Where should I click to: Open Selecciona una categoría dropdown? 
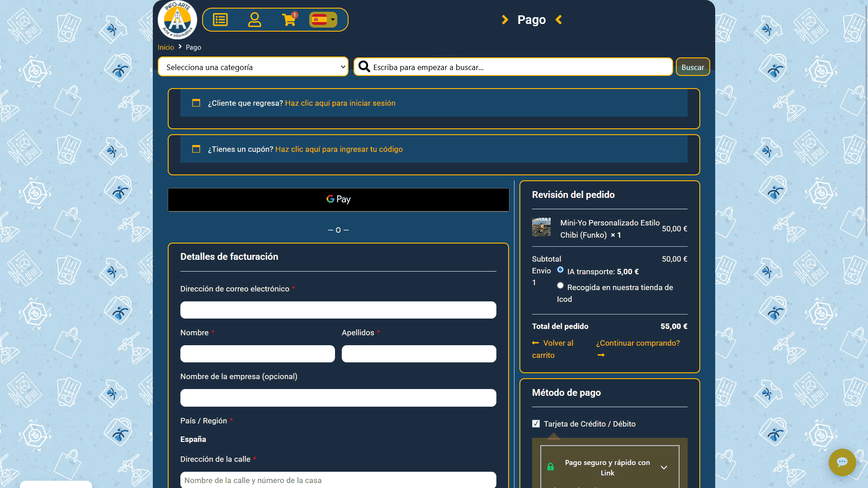tap(253, 67)
